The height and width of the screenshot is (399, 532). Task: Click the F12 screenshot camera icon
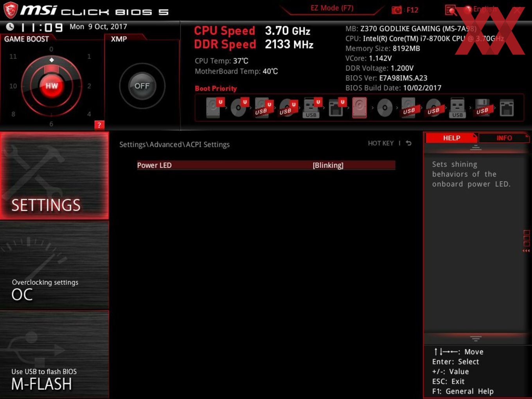(397, 10)
